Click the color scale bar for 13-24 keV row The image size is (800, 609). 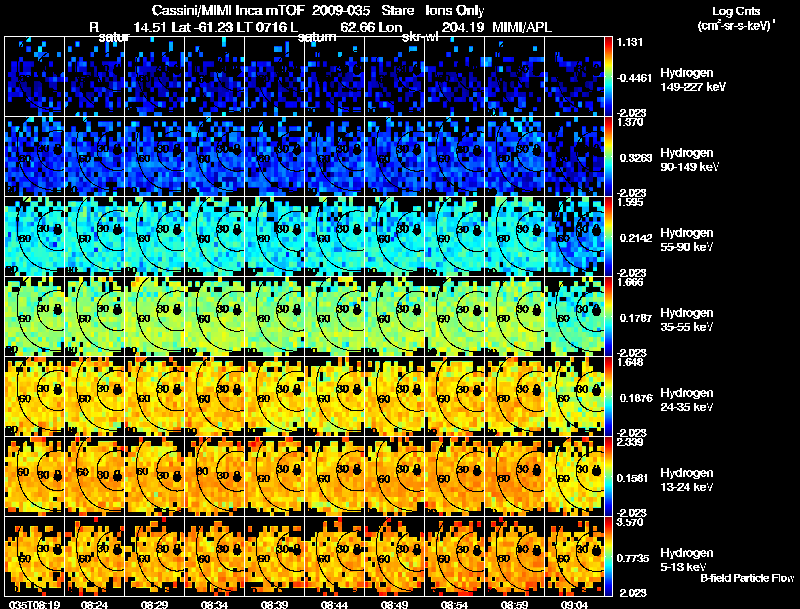click(608, 477)
